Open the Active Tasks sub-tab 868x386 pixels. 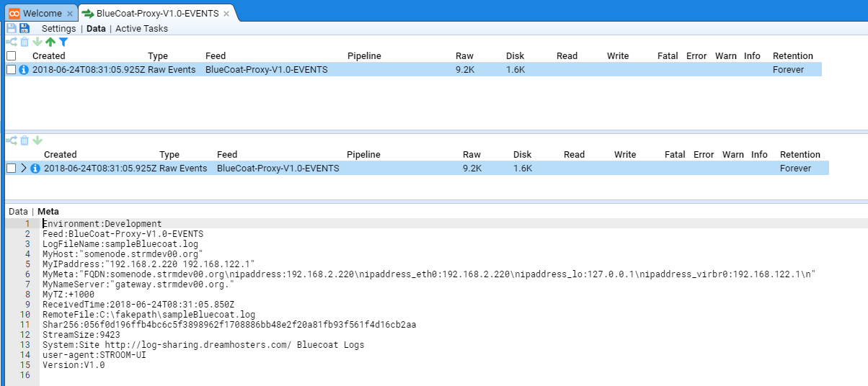pyautogui.click(x=141, y=29)
